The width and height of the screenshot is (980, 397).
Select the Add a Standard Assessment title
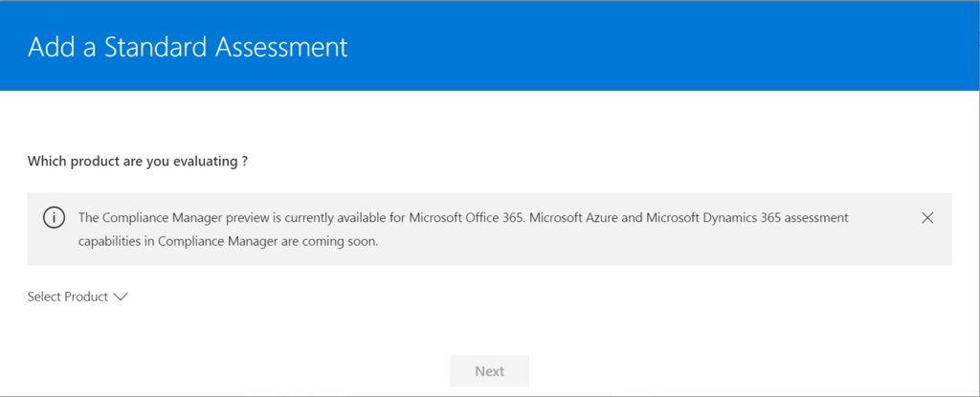click(188, 48)
